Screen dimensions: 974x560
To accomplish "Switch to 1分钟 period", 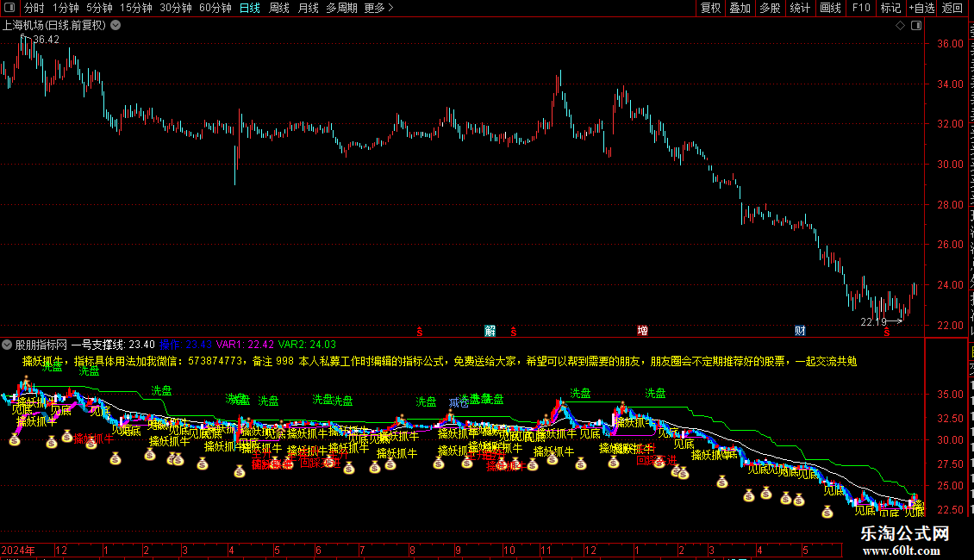I will (66, 8).
